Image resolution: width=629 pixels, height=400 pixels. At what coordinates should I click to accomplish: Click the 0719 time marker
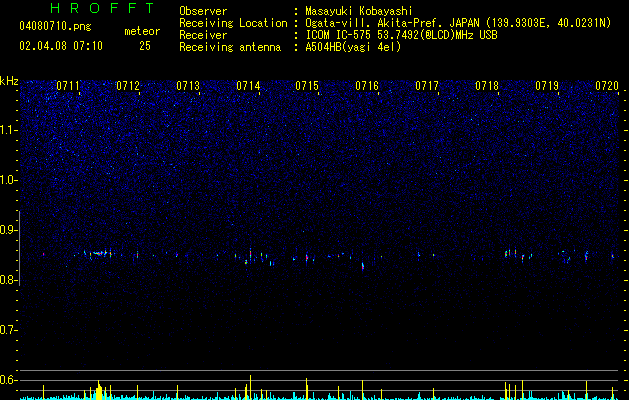[547, 86]
